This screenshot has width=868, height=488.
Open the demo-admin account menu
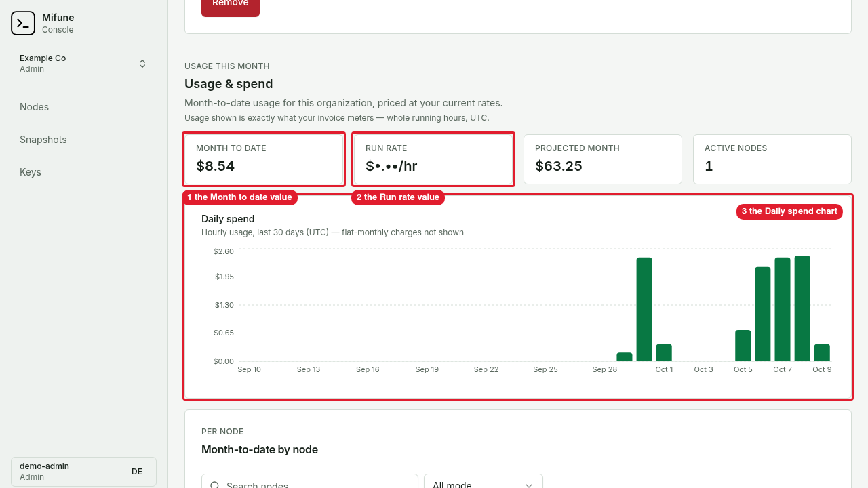coord(83,471)
